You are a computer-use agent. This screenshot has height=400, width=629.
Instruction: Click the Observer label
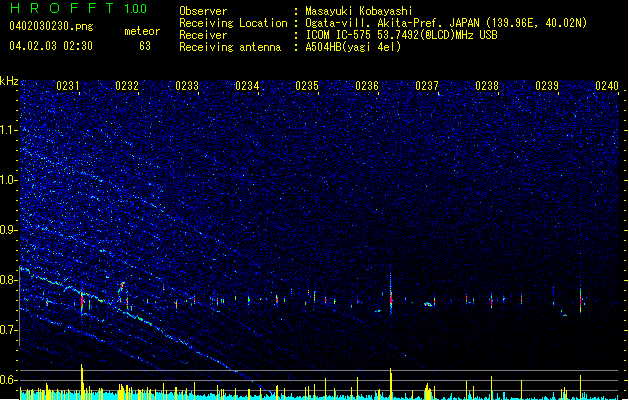203,11
